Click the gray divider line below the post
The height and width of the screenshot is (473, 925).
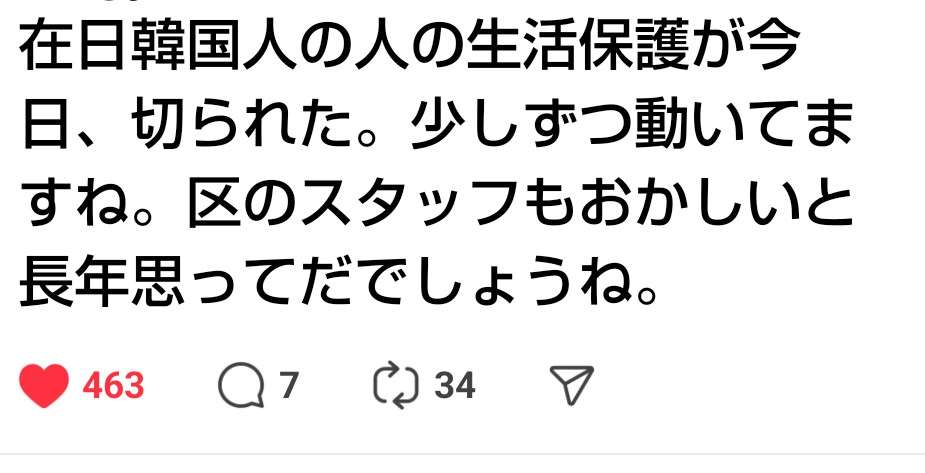[462, 455]
